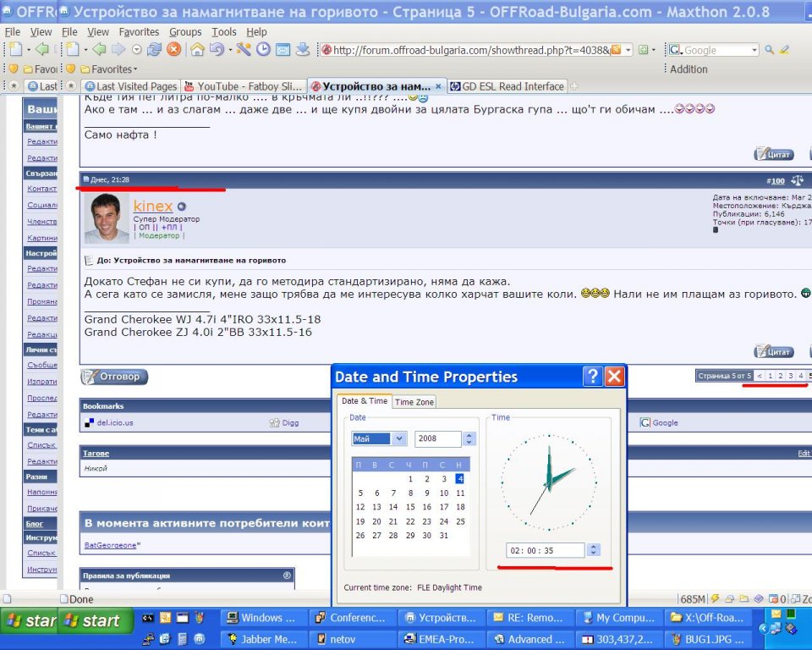Click the report scales icon on post #100
This screenshot has width=812, height=650.
click(797, 180)
